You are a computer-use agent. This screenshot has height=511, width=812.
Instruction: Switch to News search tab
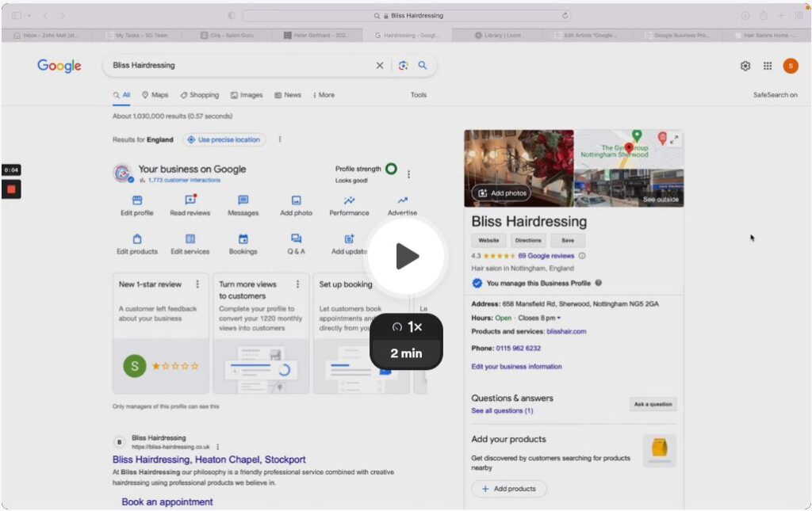[287, 95]
